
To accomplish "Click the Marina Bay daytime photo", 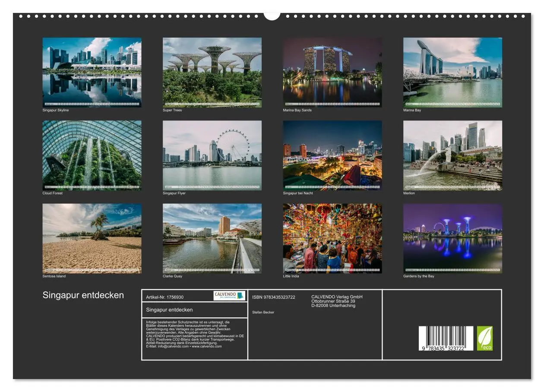I will (x=452, y=72).
